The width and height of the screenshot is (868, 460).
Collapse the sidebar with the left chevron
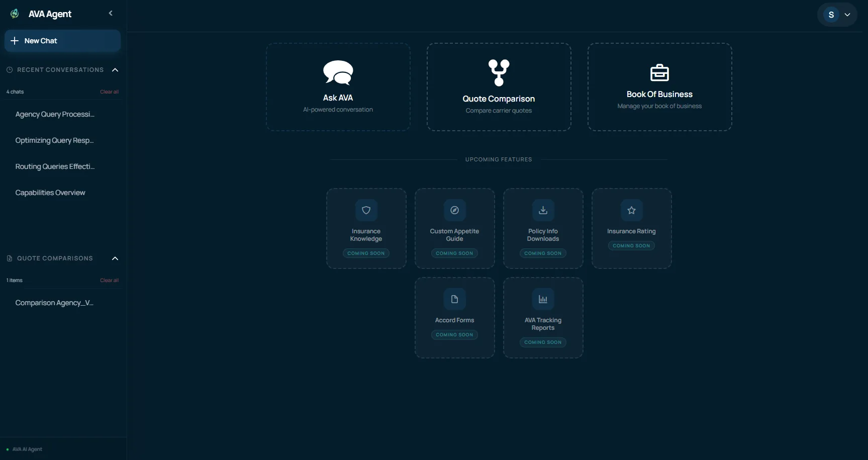[111, 13]
